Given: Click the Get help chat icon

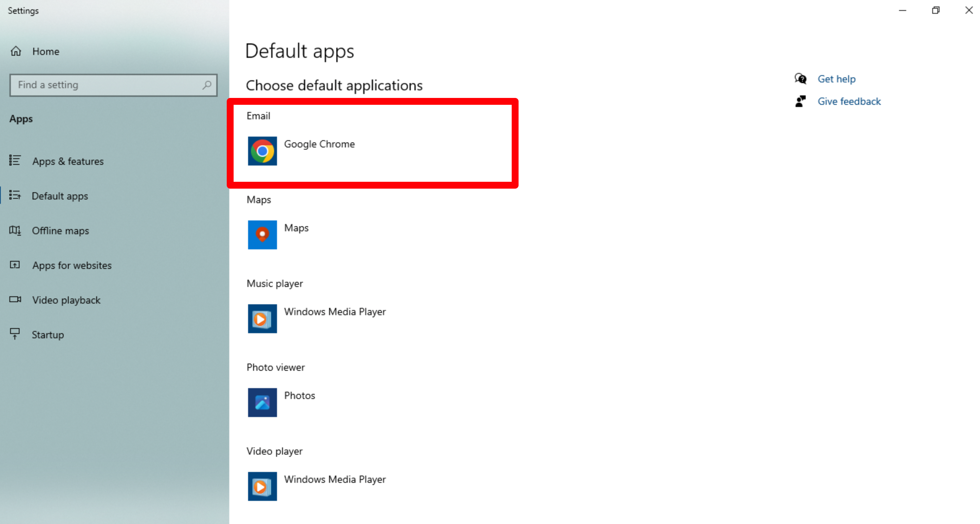Looking at the screenshot, I should pyautogui.click(x=801, y=79).
